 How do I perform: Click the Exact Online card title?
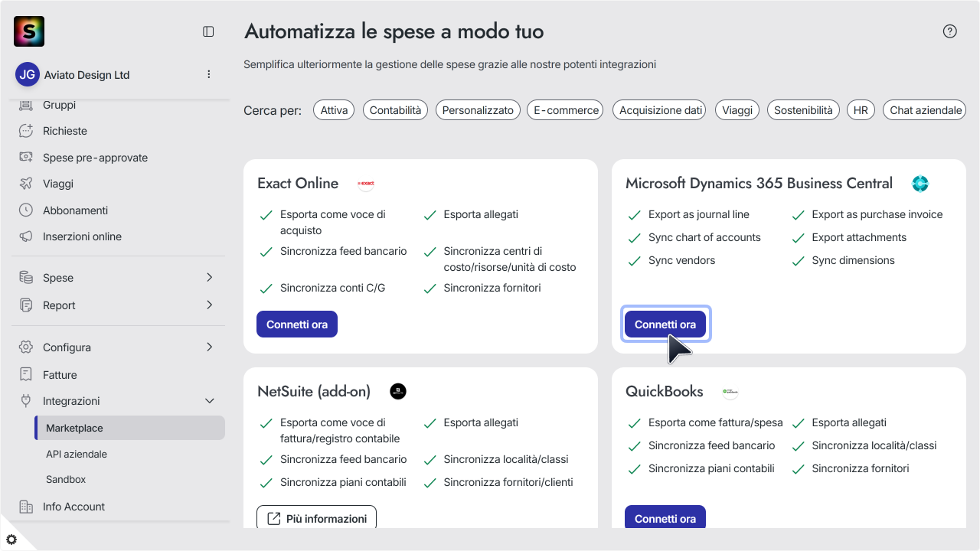pos(298,183)
